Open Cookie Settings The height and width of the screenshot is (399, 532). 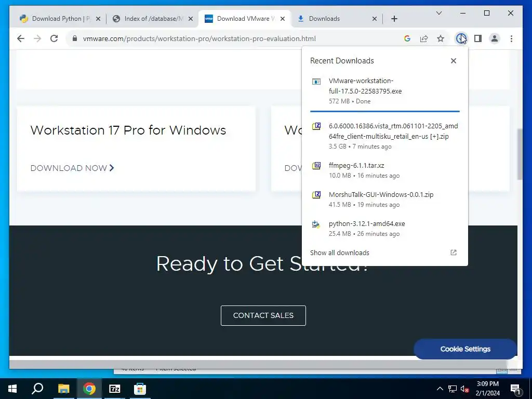(x=465, y=349)
